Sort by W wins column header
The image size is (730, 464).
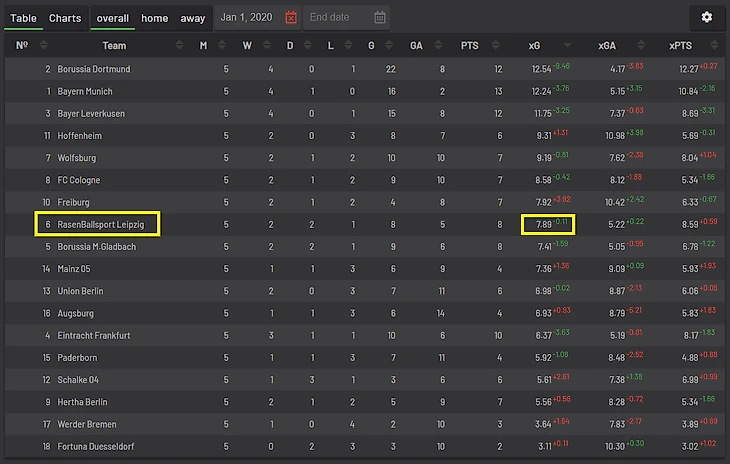(x=247, y=45)
